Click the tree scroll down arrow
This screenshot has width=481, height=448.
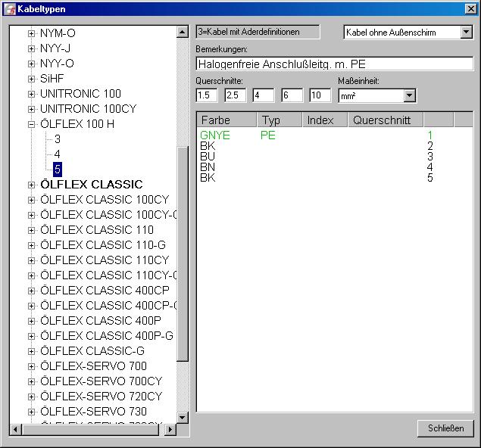(x=183, y=418)
